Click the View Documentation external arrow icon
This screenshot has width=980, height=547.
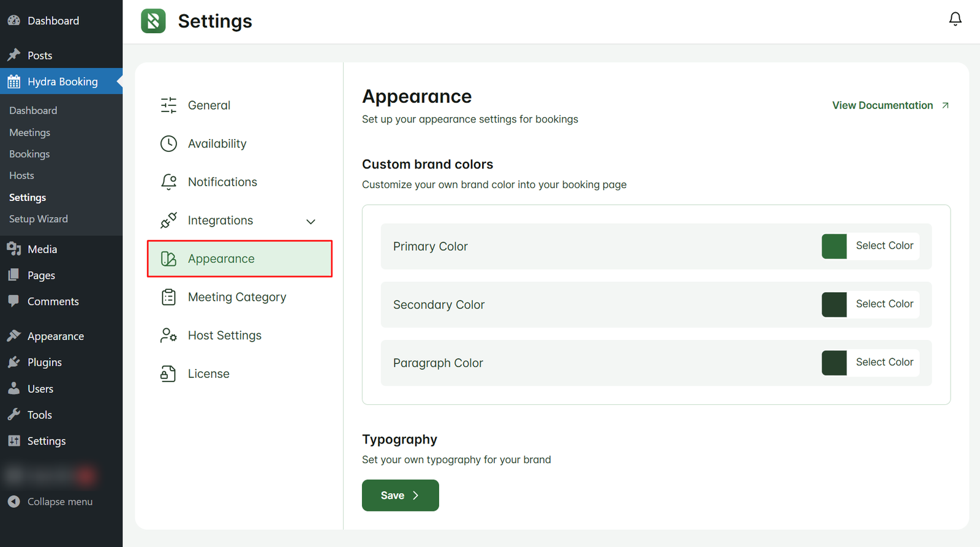pyautogui.click(x=945, y=105)
